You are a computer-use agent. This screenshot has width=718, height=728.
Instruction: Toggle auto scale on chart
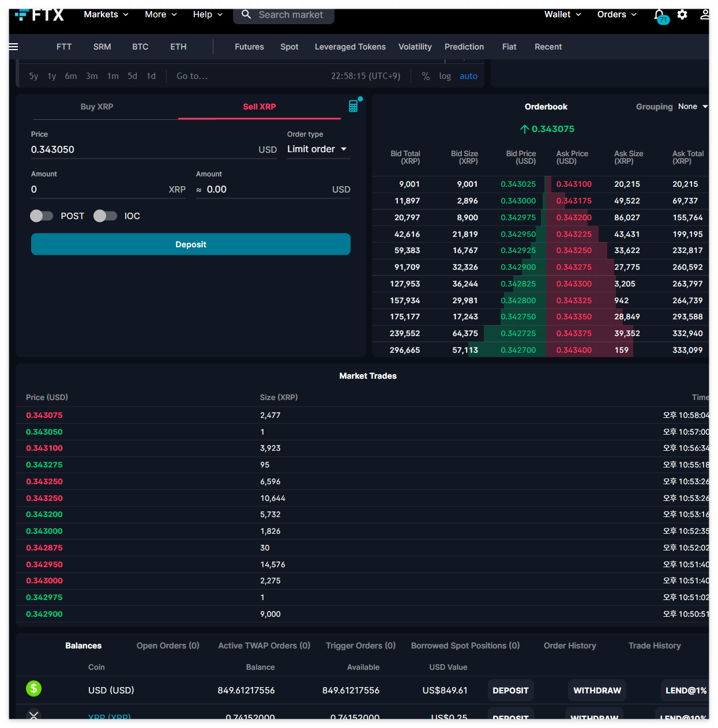click(468, 76)
